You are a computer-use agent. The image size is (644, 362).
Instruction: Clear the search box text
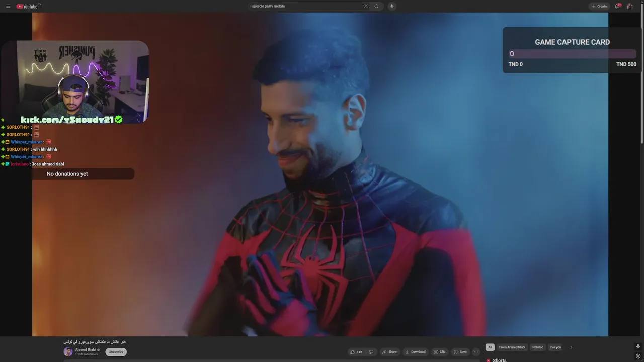point(366,6)
